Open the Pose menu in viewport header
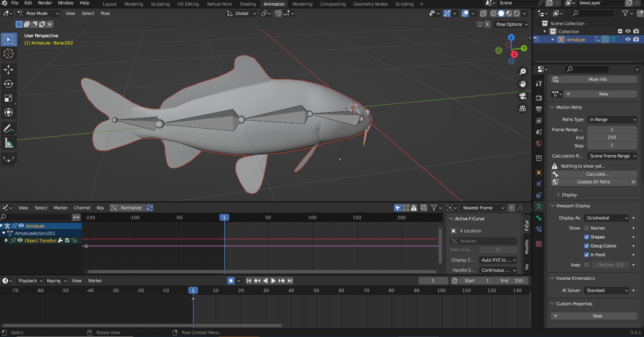Screen dimensions: 644x337 pyautogui.click(x=105, y=13)
